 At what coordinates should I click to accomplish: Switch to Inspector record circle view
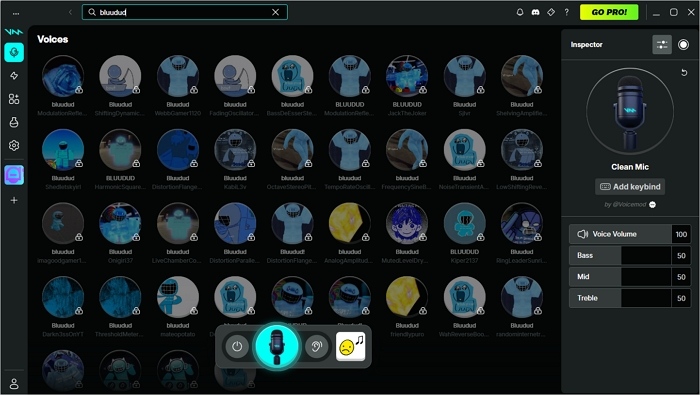coord(683,45)
